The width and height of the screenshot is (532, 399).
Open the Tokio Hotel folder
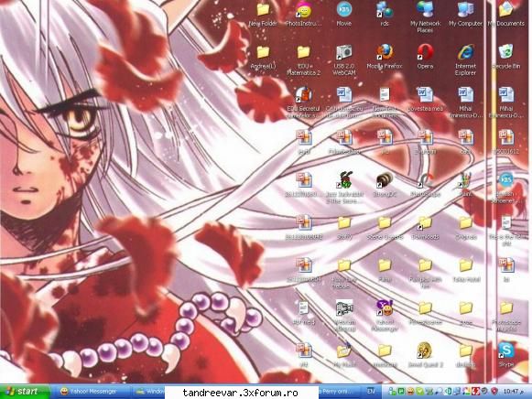(x=466, y=270)
